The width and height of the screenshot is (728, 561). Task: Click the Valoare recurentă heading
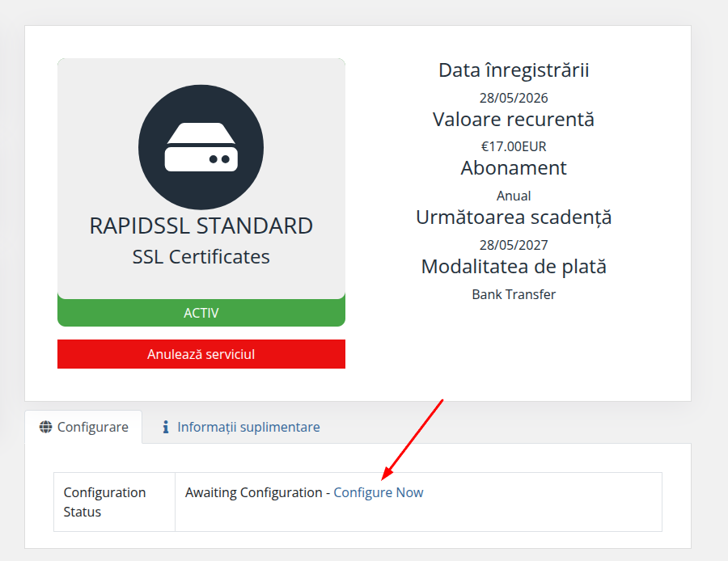tap(514, 120)
